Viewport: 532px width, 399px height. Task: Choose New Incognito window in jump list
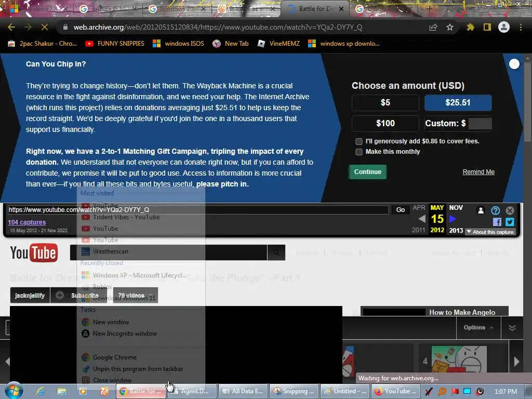pos(141,334)
